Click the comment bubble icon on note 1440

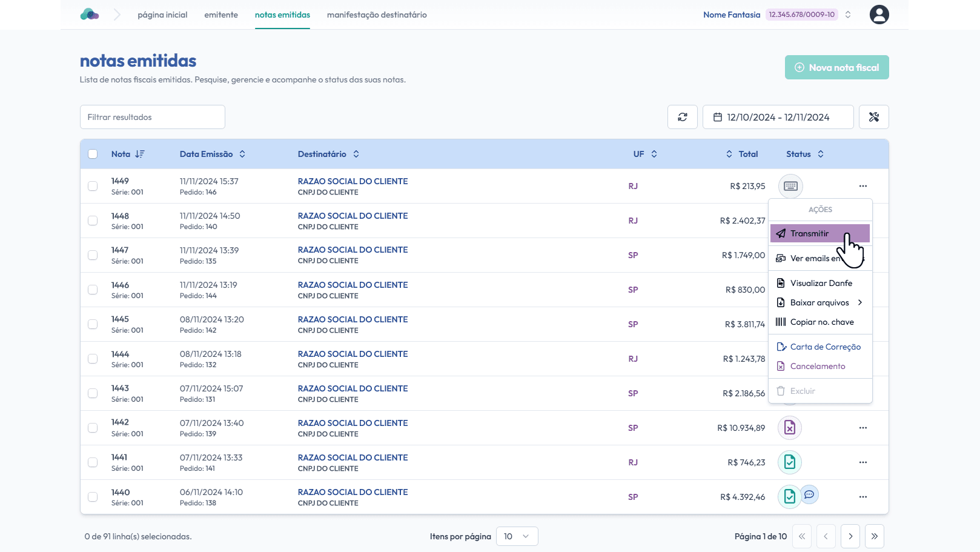coord(809,494)
